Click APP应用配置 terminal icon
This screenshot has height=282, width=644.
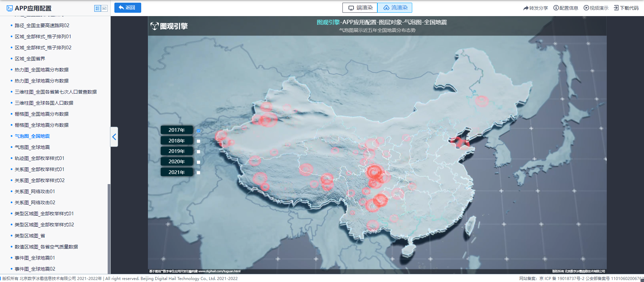10,8
